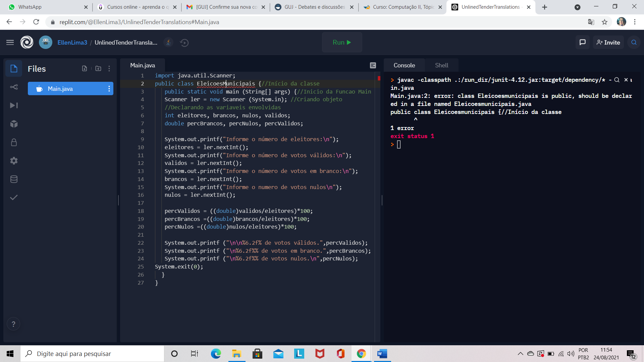This screenshot has width=644, height=362.
Task: Open Windows notification center
Action: click(x=631, y=354)
